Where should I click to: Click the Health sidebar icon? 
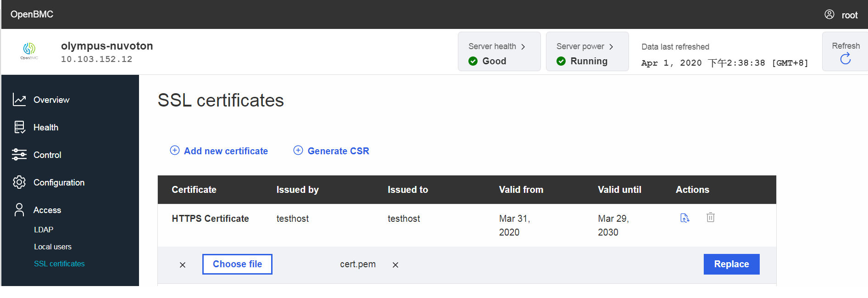click(x=19, y=127)
